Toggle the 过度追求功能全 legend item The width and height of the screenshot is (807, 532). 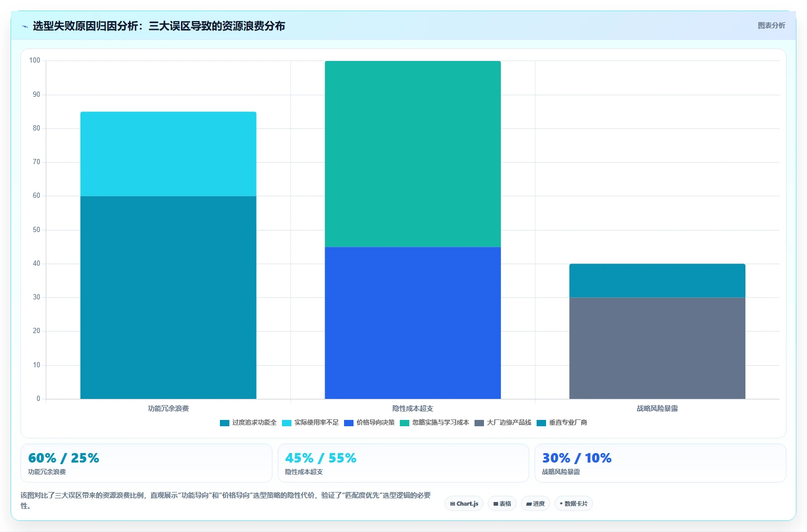coord(248,423)
